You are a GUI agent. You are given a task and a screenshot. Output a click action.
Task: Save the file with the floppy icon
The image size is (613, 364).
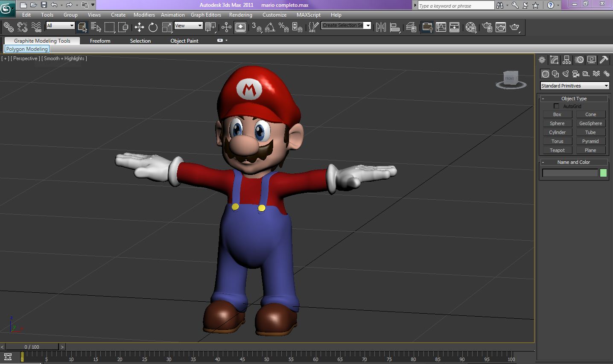tap(44, 5)
